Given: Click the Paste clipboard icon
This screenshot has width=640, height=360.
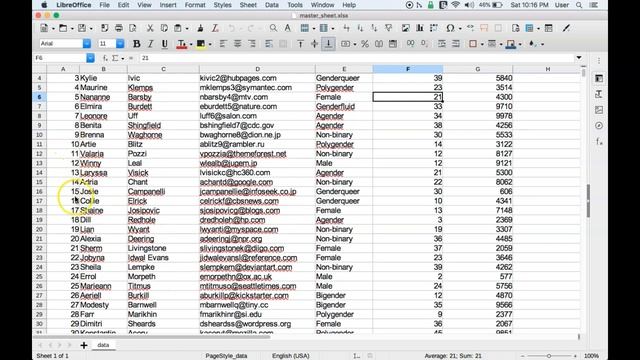Looking at the screenshot, I should (178, 28).
